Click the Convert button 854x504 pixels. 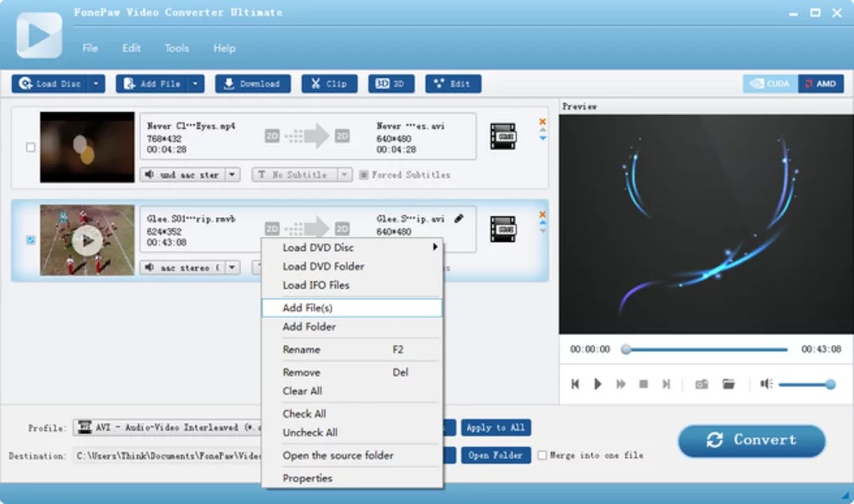pyautogui.click(x=751, y=440)
